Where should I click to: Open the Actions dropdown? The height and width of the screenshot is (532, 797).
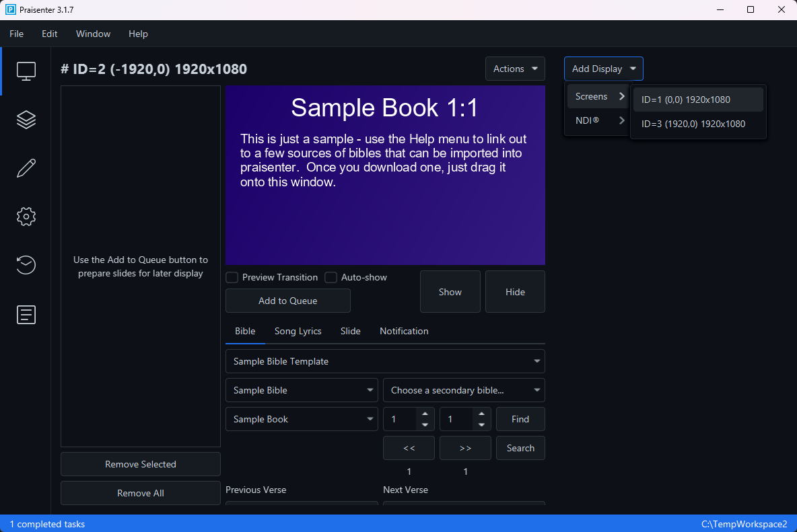click(x=515, y=69)
